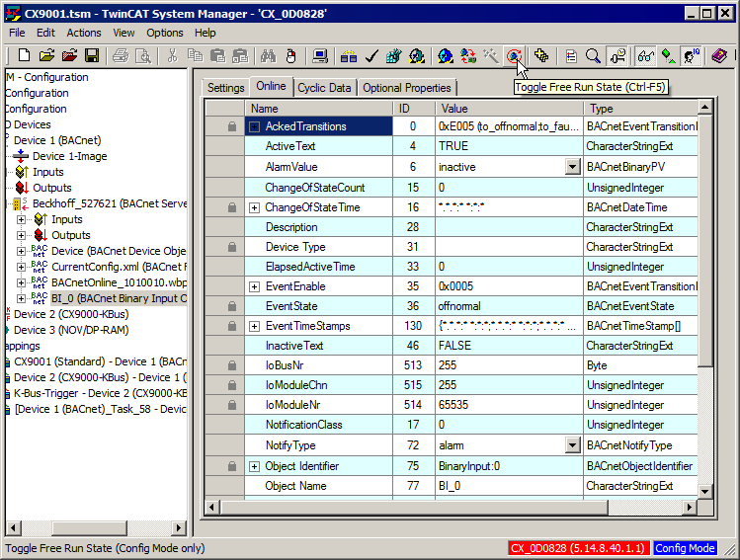This screenshot has height=560, width=740.
Task: Expand BACnetOnline_101010.wbp tree node
Action: (21, 282)
